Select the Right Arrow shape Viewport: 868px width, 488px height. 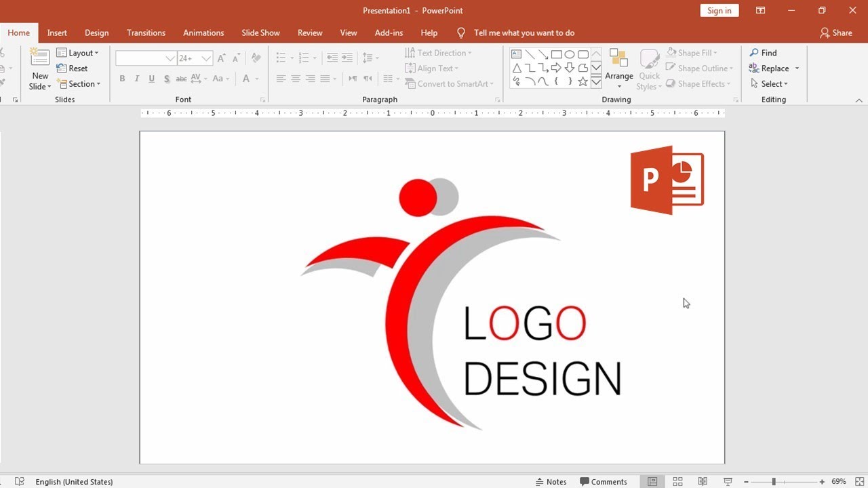[x=556, y=68]
